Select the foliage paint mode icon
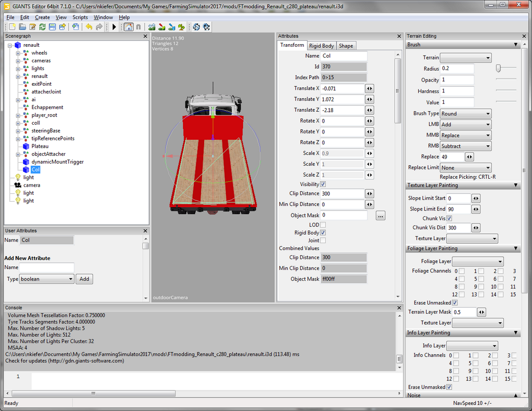532x411 pixels. click(x=182, y=27)
